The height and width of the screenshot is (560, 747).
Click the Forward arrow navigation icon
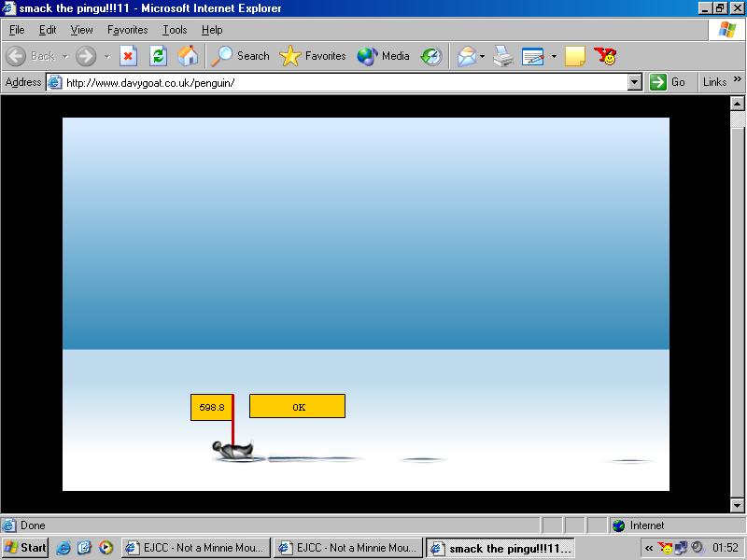tap(86, 56)
